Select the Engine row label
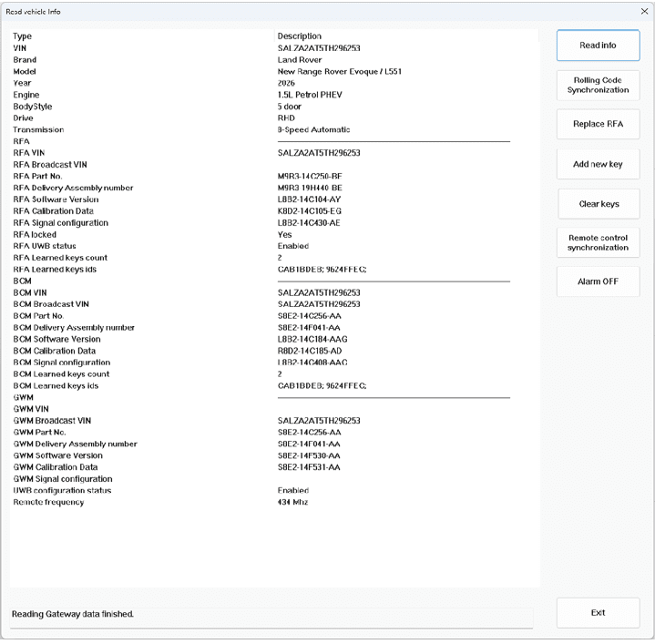Viewport: 655px width, 644px height. click(26, 95)
